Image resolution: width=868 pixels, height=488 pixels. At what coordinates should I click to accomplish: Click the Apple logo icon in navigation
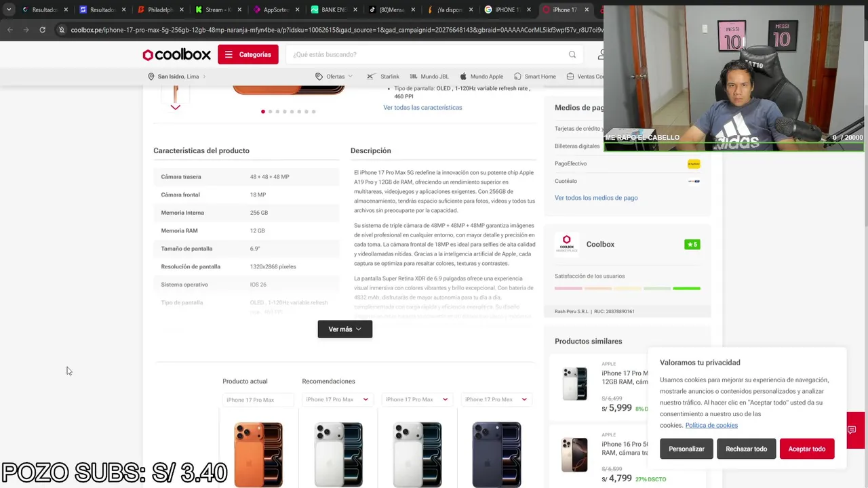point(464,77)
